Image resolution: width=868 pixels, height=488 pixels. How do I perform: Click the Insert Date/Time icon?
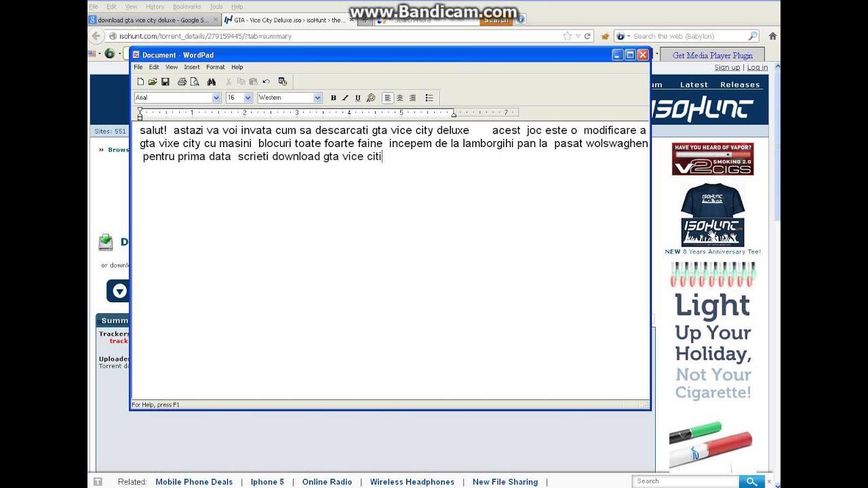[283, 82]
